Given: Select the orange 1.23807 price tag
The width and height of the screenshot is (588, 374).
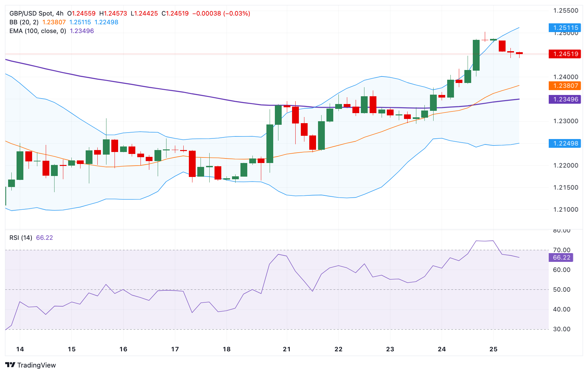Looking at the screenshot, I should point(565,86).
